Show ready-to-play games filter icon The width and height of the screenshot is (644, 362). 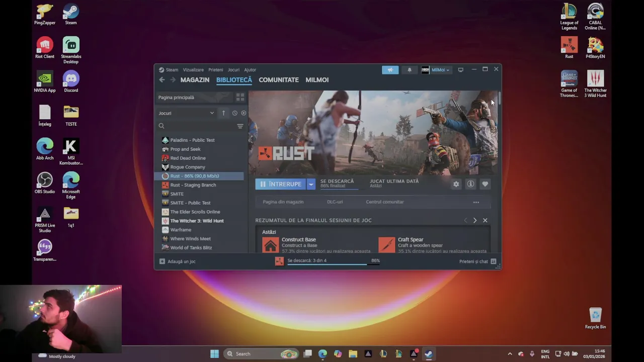244,113
